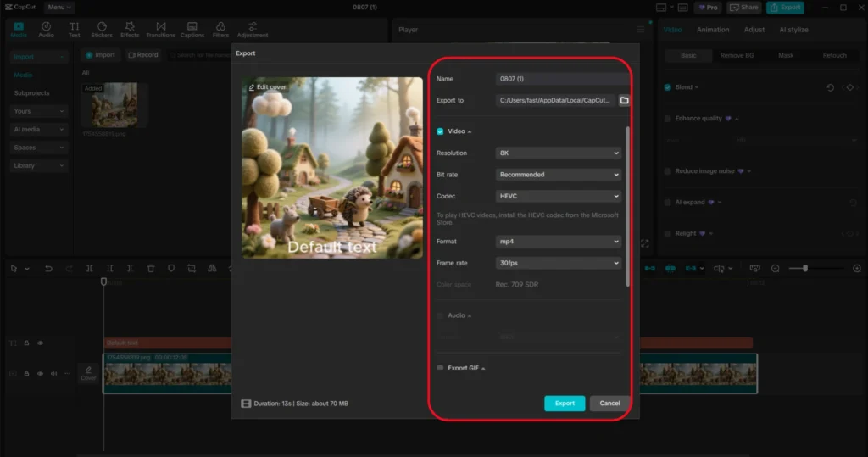Adjust the timeline zoom slider
The image size is (868, 457).
click(x=805, y=269)
